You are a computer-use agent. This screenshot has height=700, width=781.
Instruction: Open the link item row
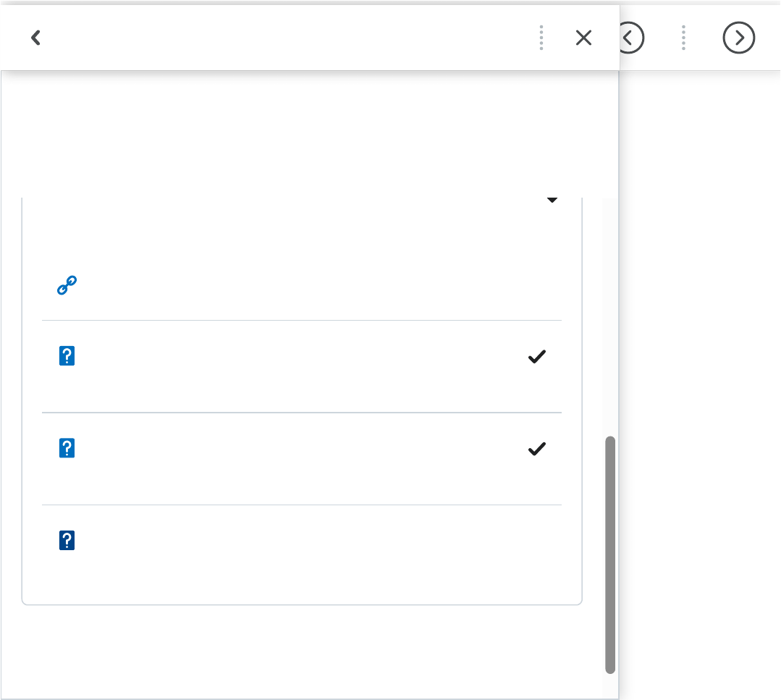290,287
